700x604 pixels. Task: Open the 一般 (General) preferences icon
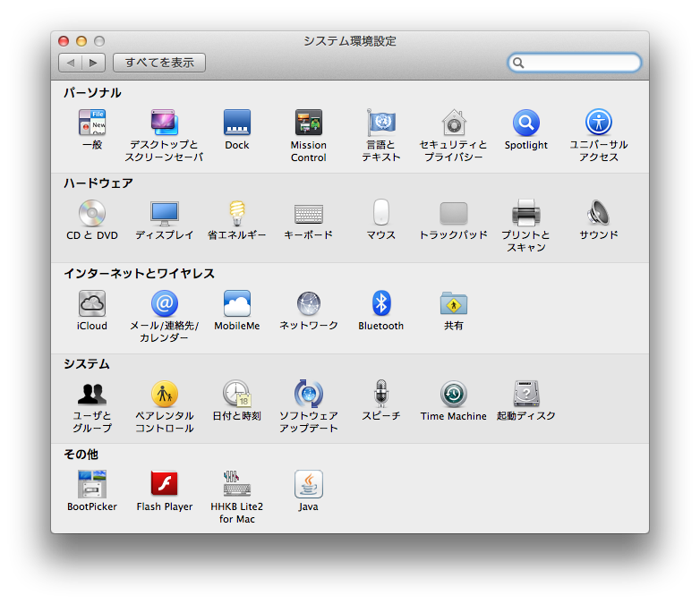(x=92, y=123)
